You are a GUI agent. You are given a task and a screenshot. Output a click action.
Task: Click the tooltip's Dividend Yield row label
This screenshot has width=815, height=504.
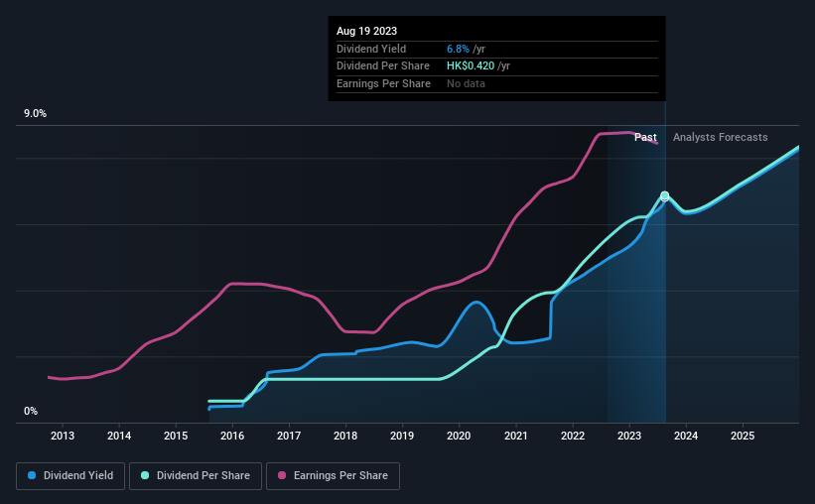[x=371, y=49]
